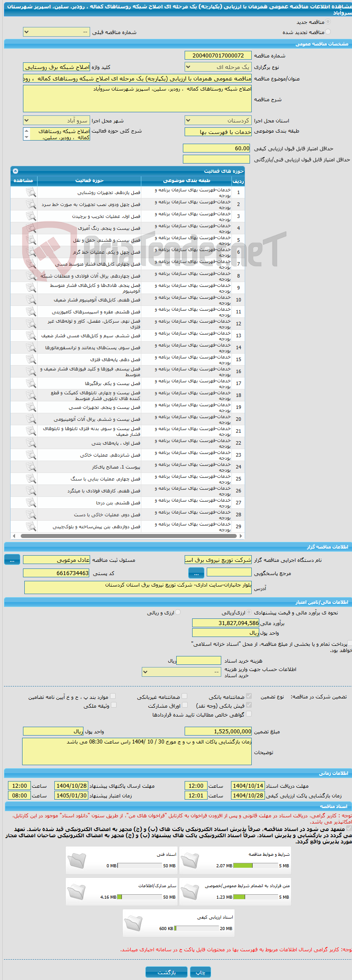Open view icon for row 29 activity

coord(30,526)
